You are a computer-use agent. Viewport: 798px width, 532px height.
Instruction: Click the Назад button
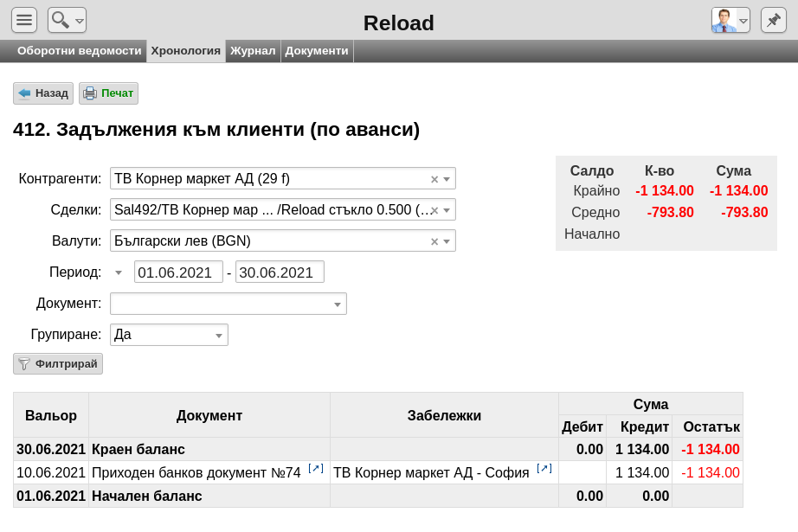[43, 93]
